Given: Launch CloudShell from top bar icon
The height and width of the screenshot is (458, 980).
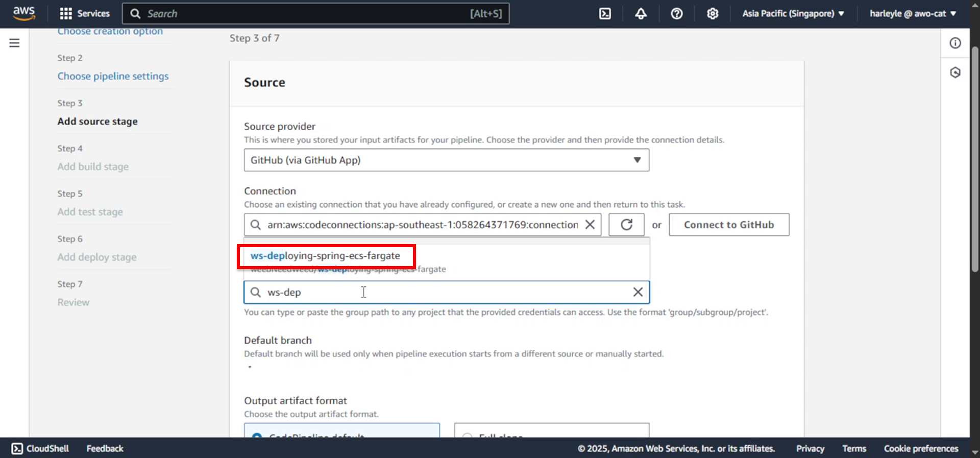Looking at the screenshot, I should [x=605, y=14].
